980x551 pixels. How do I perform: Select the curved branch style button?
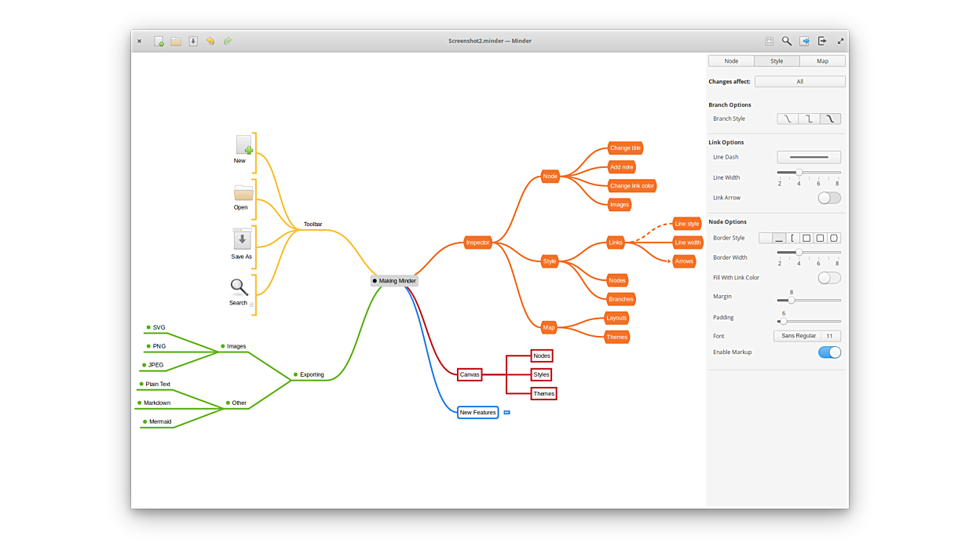click(830, 119)
